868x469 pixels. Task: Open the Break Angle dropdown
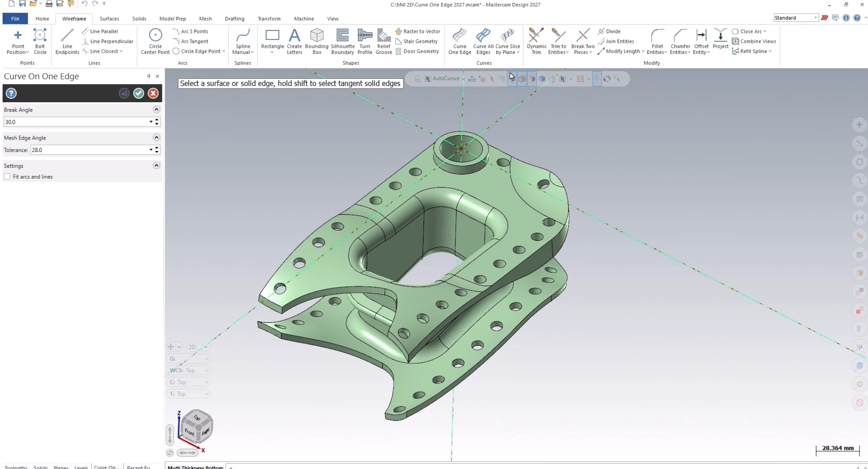pyautogui.click(x=151, y=122)
